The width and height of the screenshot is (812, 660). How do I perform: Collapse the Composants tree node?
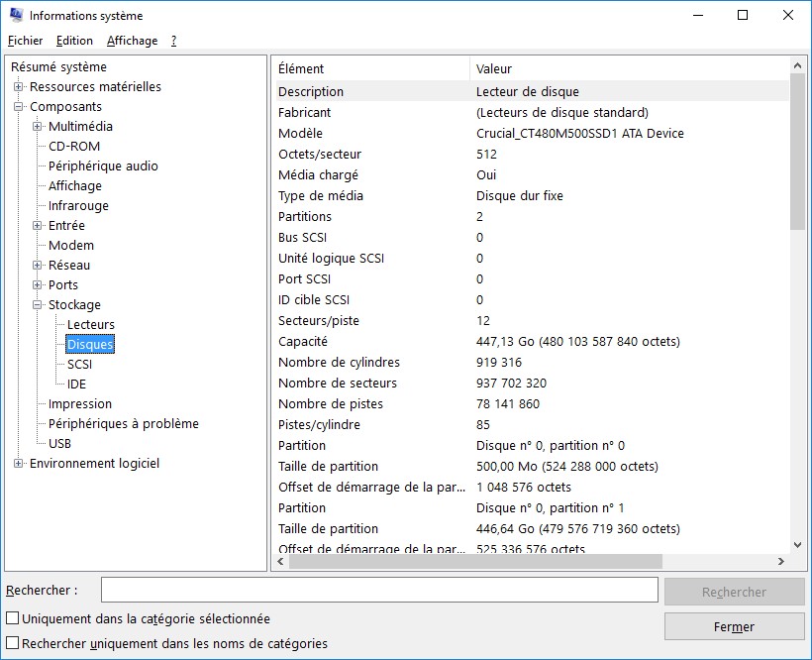[x=19, y=107]
